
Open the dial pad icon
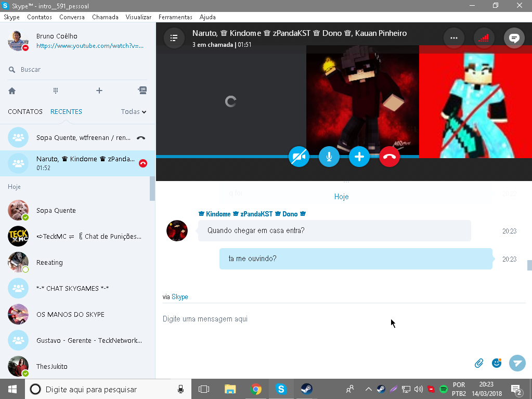(x=56, y=91)
